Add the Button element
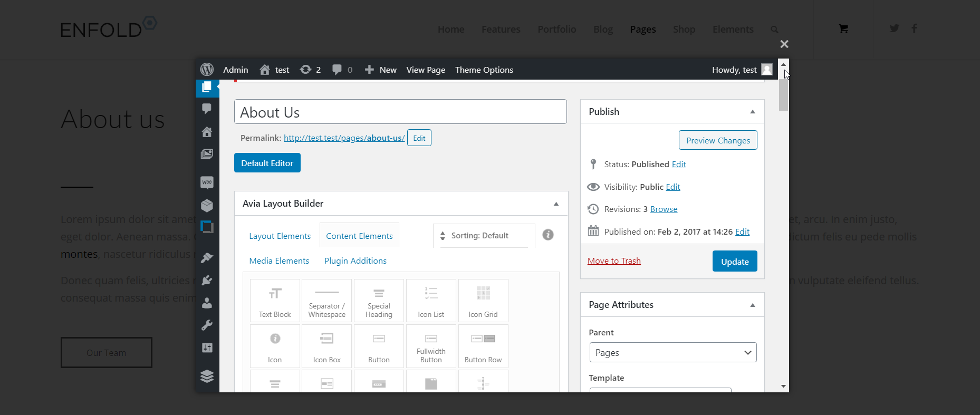 pos(379,346)
